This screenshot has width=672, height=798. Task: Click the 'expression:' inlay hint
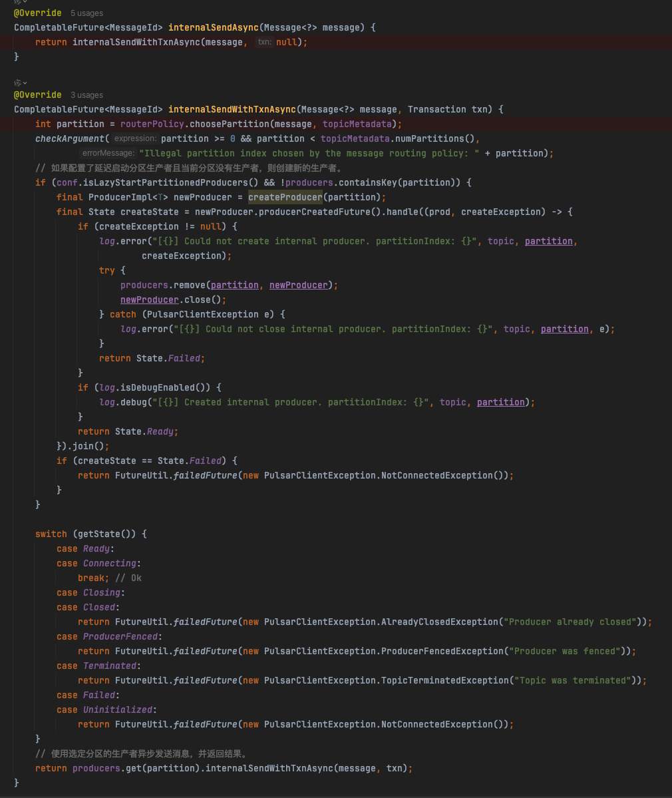(135, 138)
